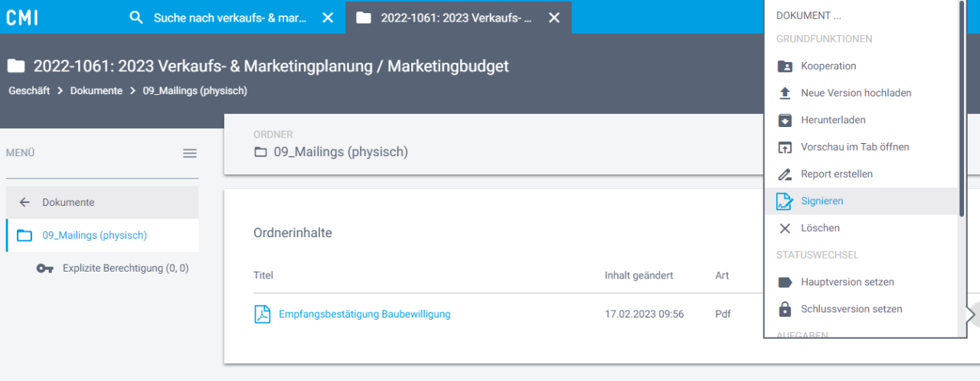
Task: Click header folder icon beside 2022-1061 title
Action: click(x=16, y=67)
